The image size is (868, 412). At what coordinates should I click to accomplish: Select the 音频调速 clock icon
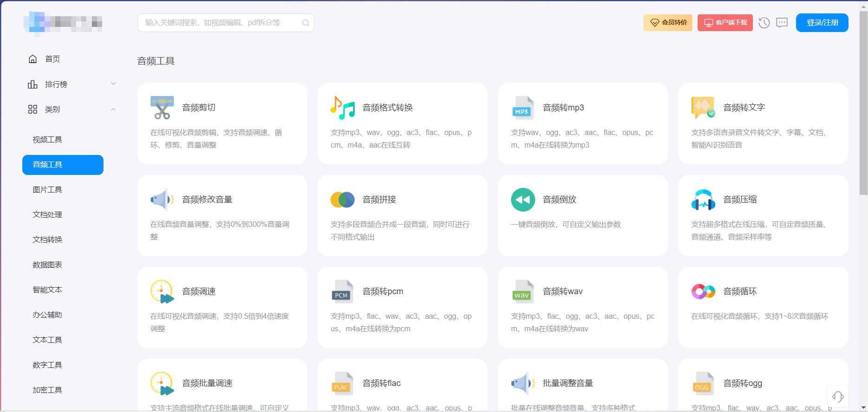click(162, 291)
